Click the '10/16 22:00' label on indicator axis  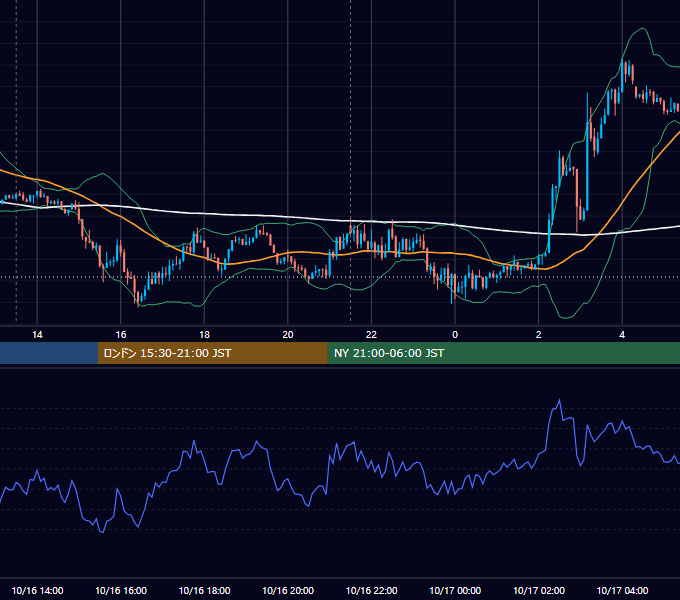click(x=371, y=590)
